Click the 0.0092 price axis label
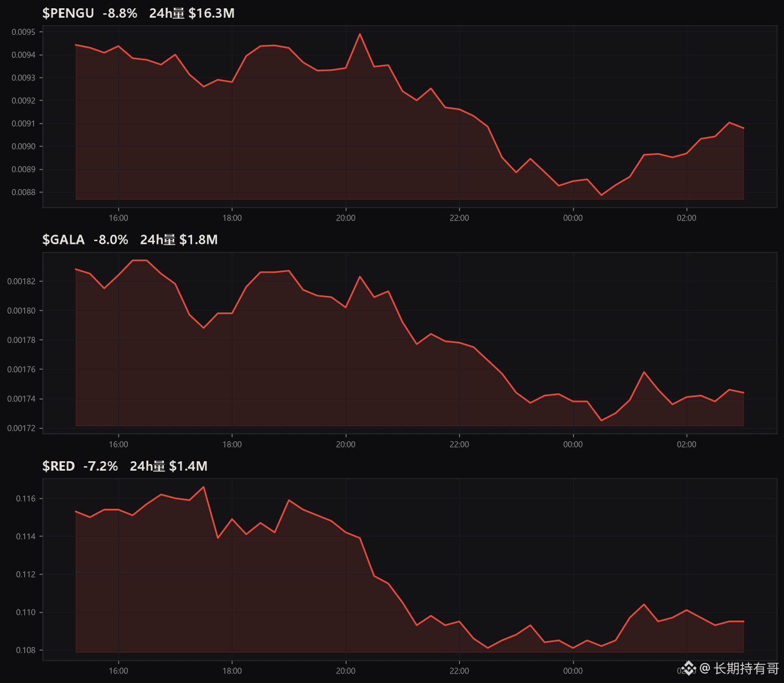This screenshot has height=683, width=784. (x=23, y=101)
